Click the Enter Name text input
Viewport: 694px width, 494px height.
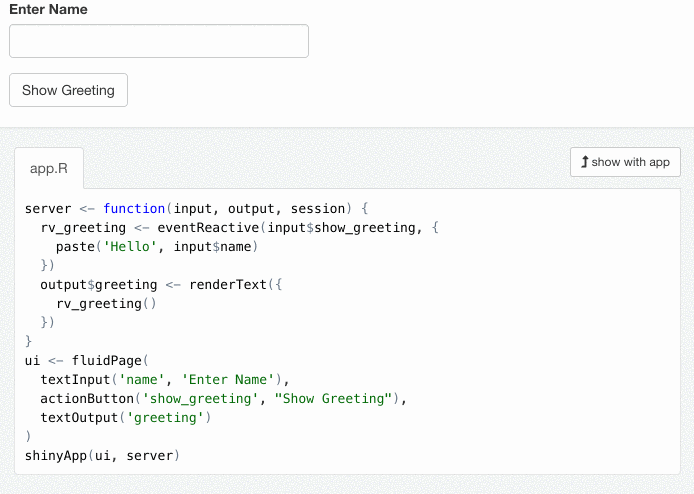click(x=159, y=41)
